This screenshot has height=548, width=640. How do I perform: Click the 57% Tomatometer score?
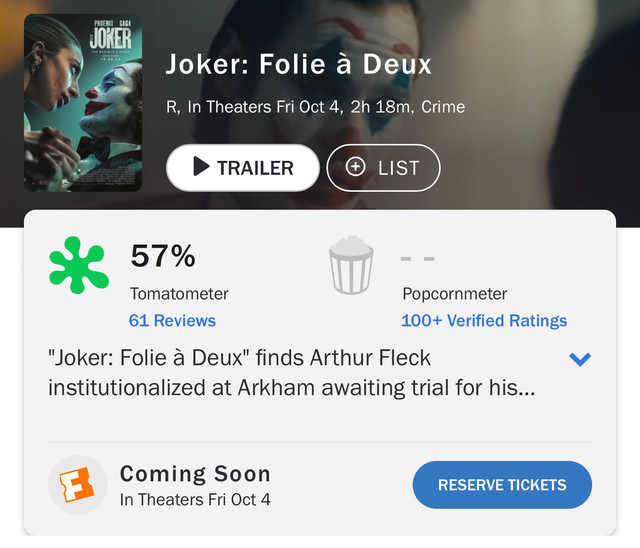point(163,256)
